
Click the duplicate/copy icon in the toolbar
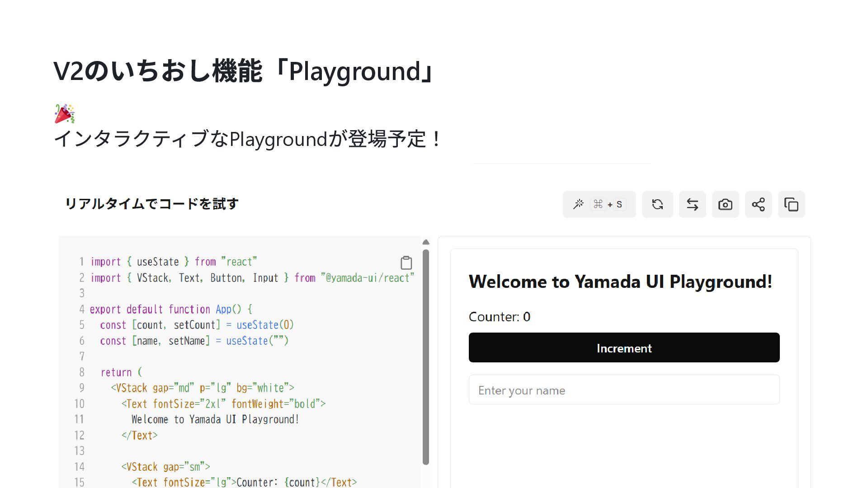[x=791, y=204]
